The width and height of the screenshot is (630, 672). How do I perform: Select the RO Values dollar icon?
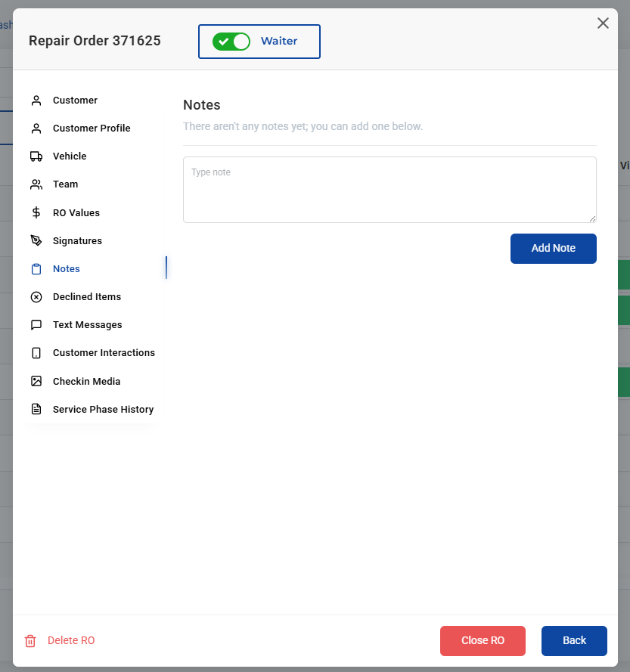point(36,212)
